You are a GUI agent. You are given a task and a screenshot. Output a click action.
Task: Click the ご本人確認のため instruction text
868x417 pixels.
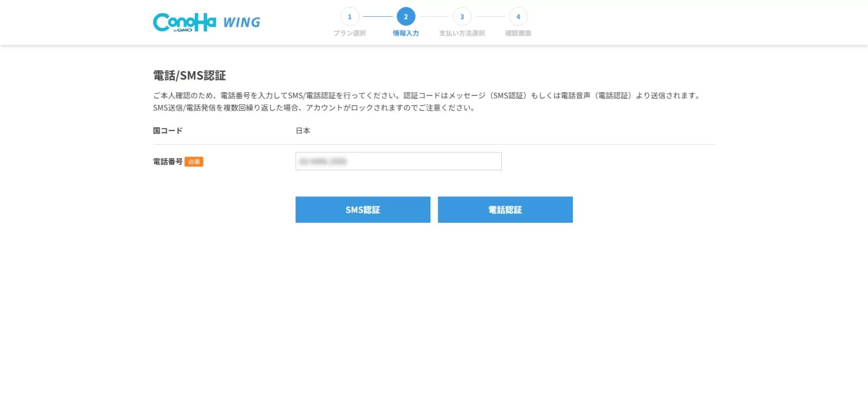[x=426, y=95]
